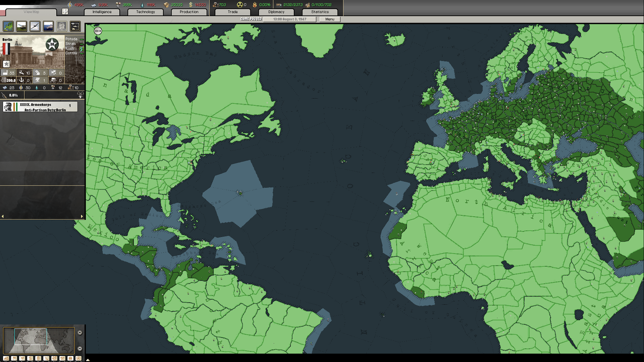Screen dimensions: 644x362
Task: Select the warship naval view icon
Action: (x=48, y=26)
